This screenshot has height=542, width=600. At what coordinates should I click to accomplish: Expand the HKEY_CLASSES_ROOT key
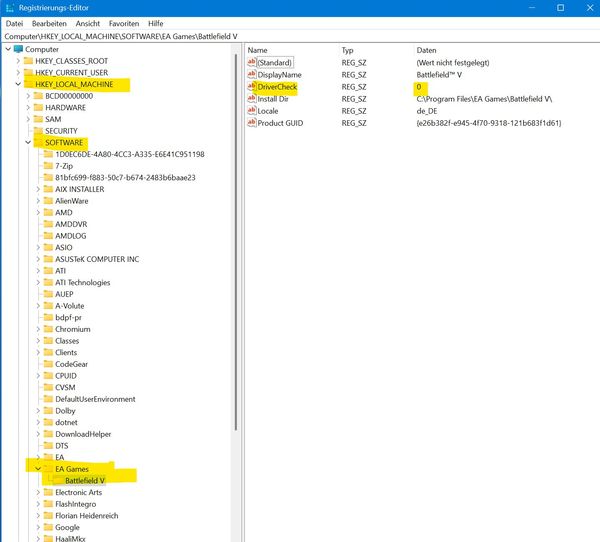click(18, 61)
